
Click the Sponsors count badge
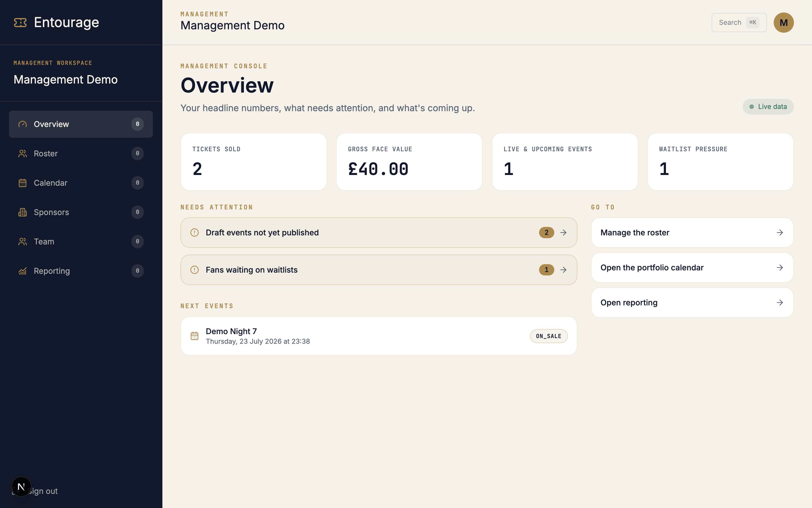pyautogui.click(x=138, y=212)
